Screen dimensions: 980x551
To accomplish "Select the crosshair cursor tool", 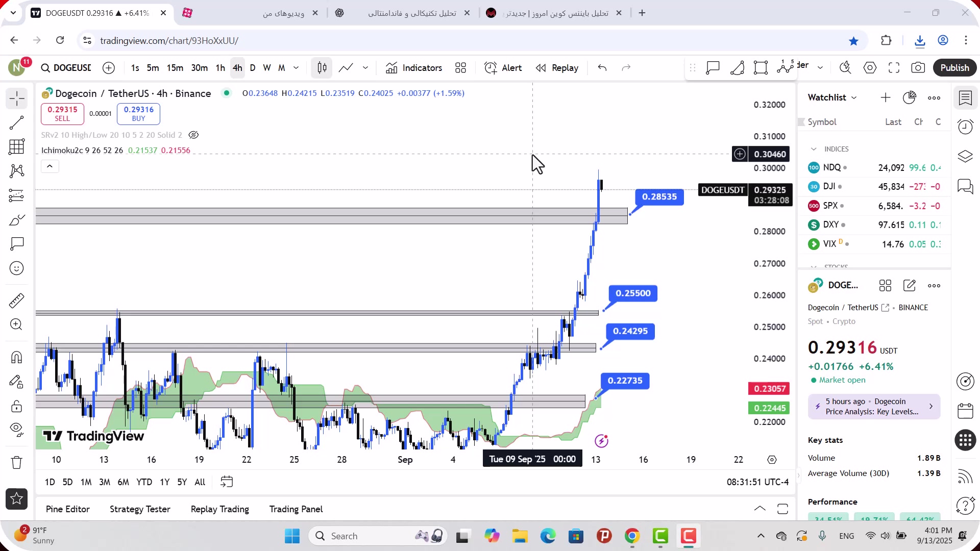I will (x=17, y=98).
